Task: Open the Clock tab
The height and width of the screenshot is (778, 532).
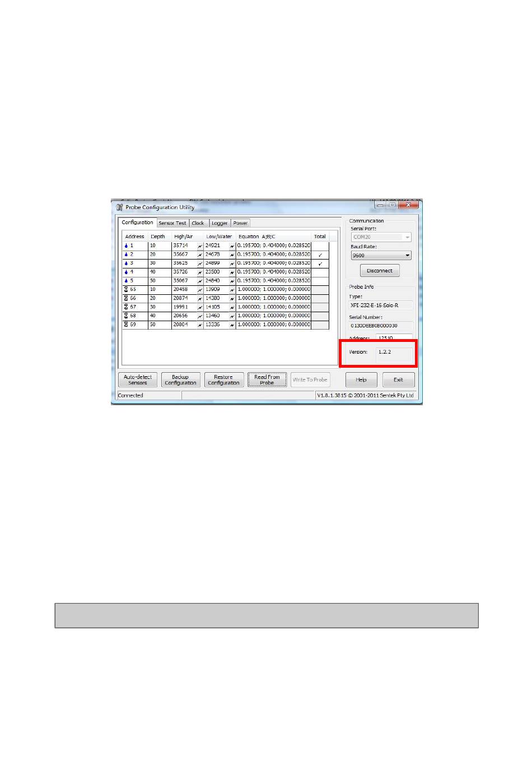Action: tap(198, 223)
